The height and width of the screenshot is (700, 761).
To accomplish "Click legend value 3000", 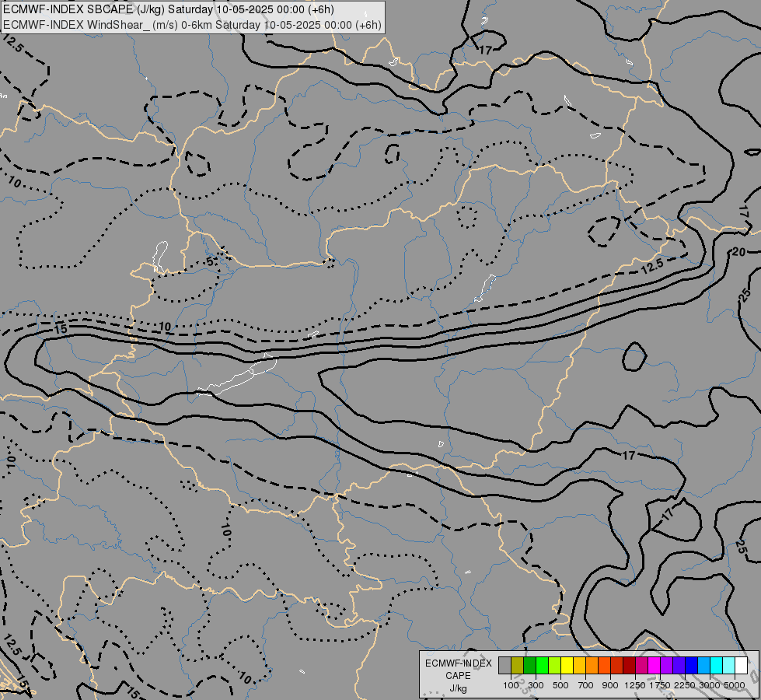I will tap(710, 685).
